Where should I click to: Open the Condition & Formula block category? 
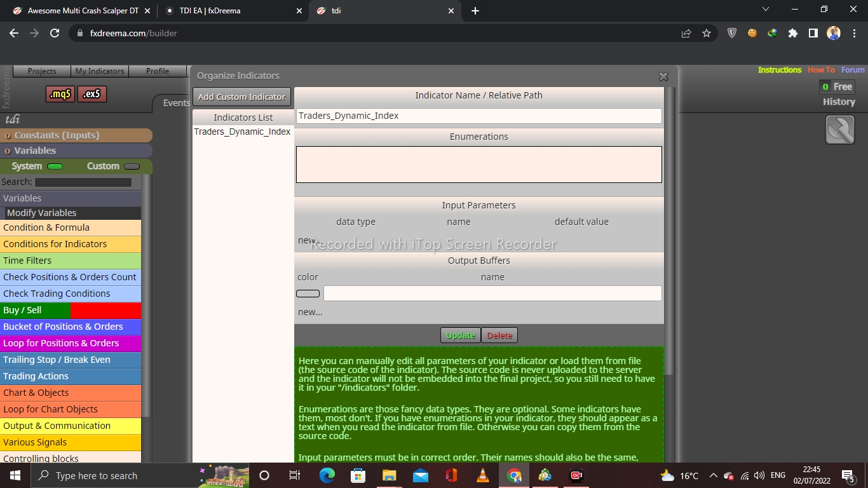coord(71,227)
